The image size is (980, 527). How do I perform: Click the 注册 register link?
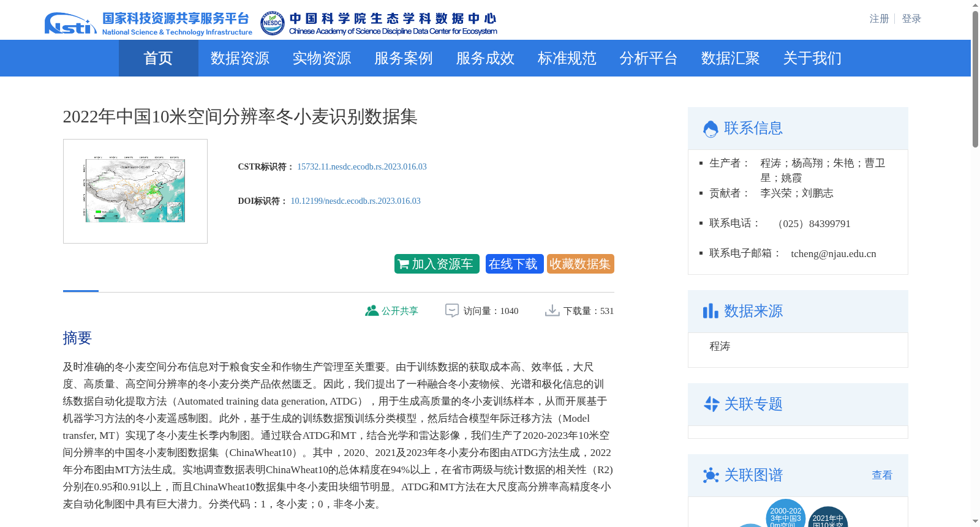pos(879,19)
